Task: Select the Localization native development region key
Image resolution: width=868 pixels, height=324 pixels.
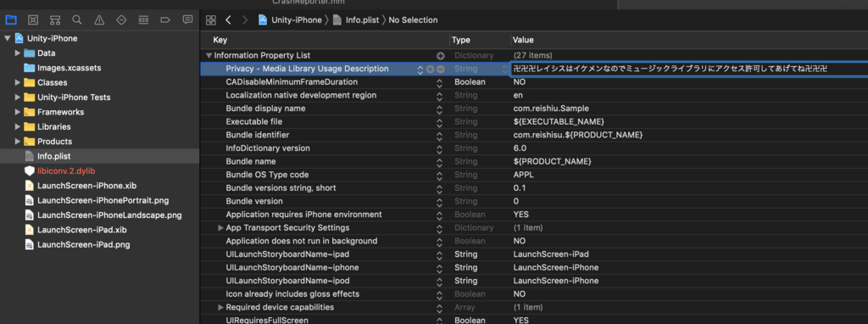Action: (301, 95)
